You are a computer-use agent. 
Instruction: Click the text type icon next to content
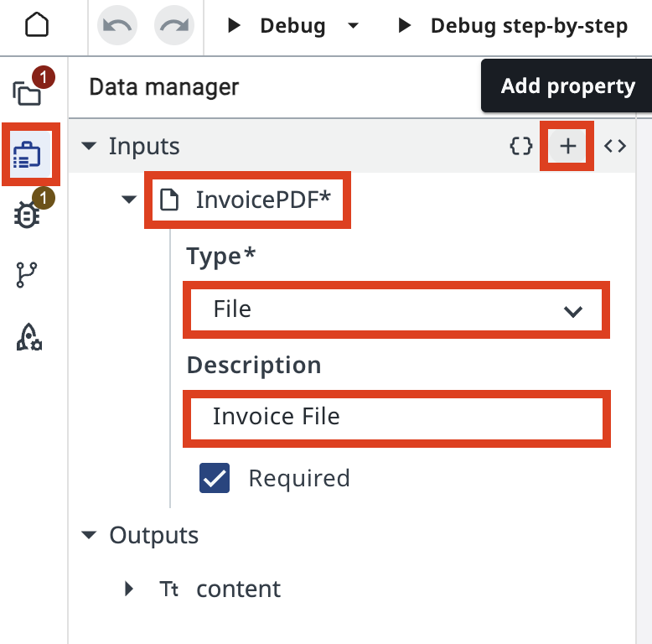click(x=168, y=589)
